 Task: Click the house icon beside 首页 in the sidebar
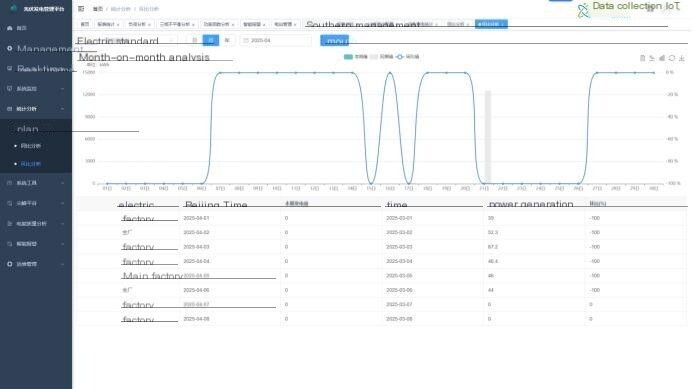(x=10, y=28)
